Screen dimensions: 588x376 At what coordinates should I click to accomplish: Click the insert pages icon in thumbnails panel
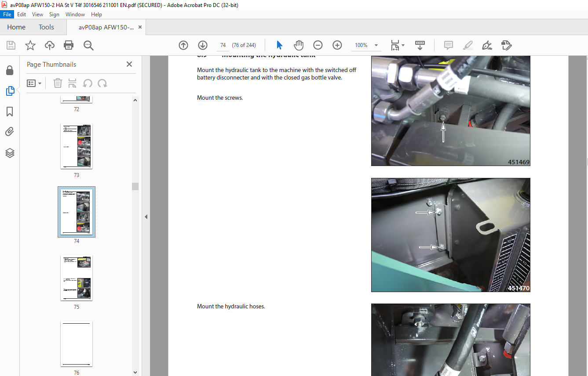[73, 83]
